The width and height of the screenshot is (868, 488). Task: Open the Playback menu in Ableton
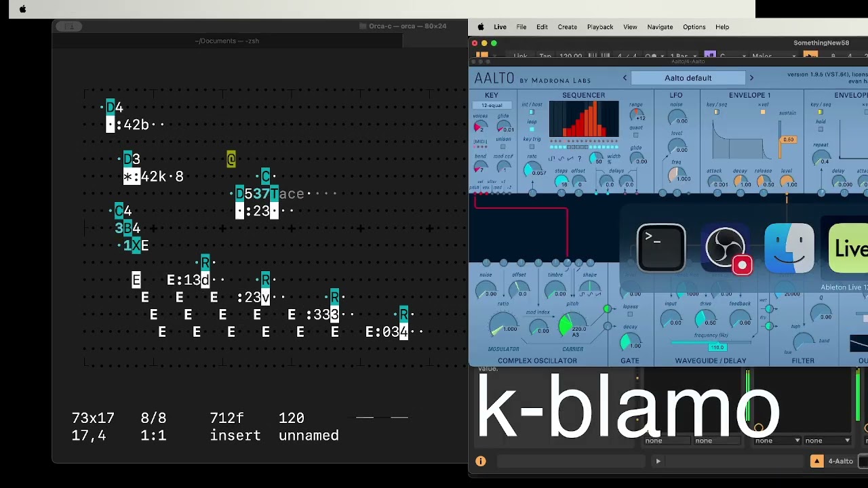600,27
